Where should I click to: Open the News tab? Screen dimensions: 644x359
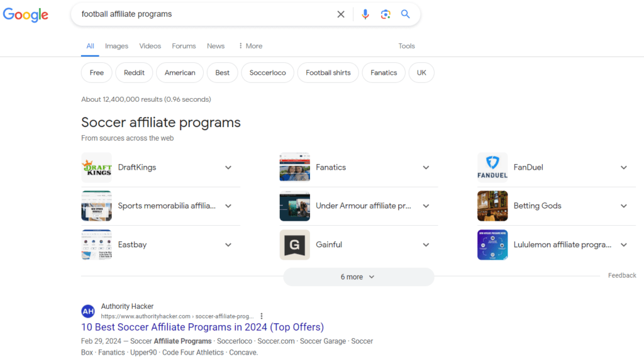click(216, 46)
